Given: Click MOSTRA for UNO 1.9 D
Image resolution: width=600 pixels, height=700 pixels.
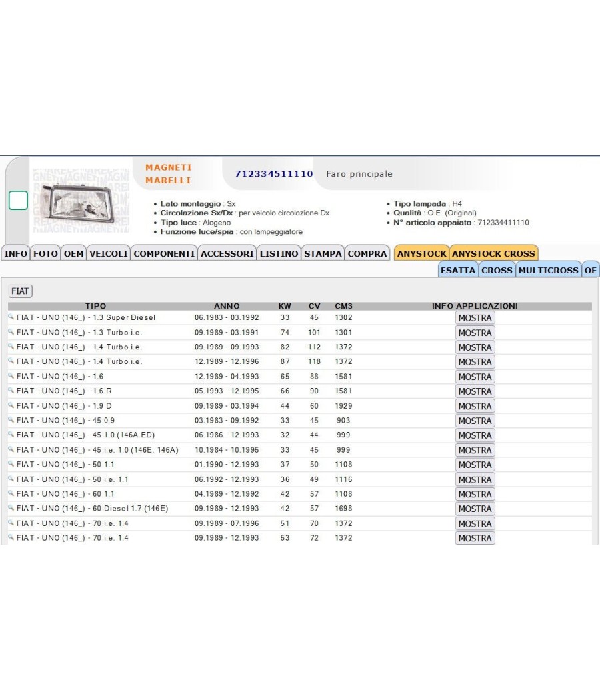Looking at the screenshot, I should pos(475,406).
